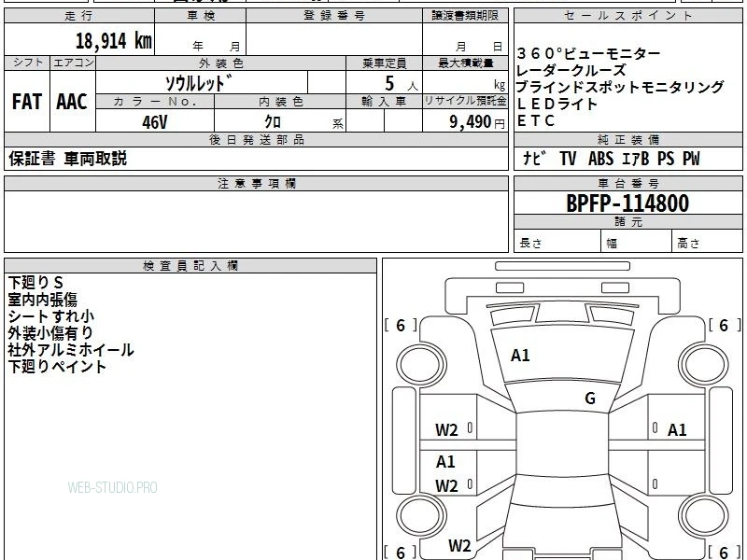Click the chassis number BPFP-114800
Screen dimensions: 747x560
[x=627, y=203]
